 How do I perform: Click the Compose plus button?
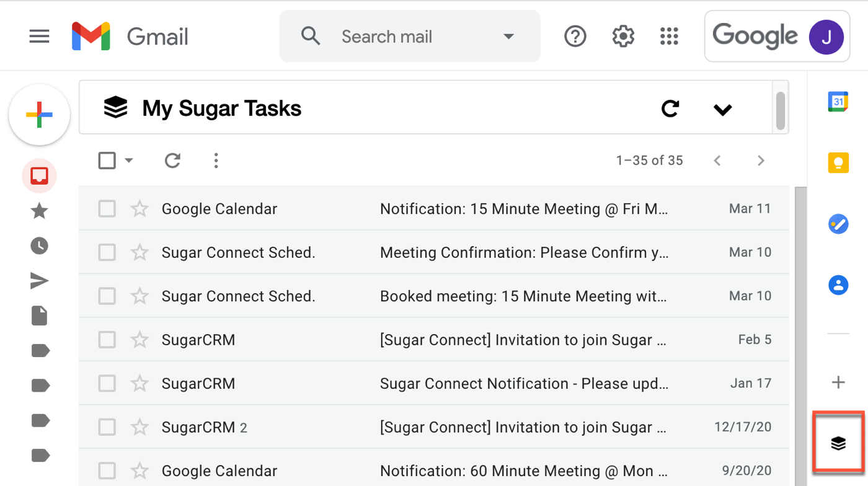pos(39,115)
